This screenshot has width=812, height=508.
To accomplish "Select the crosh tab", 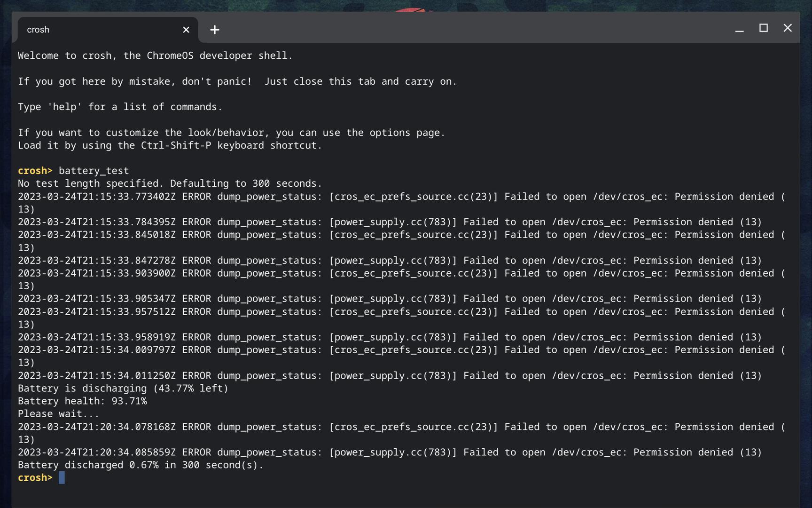I will click(x=94, y=30).
